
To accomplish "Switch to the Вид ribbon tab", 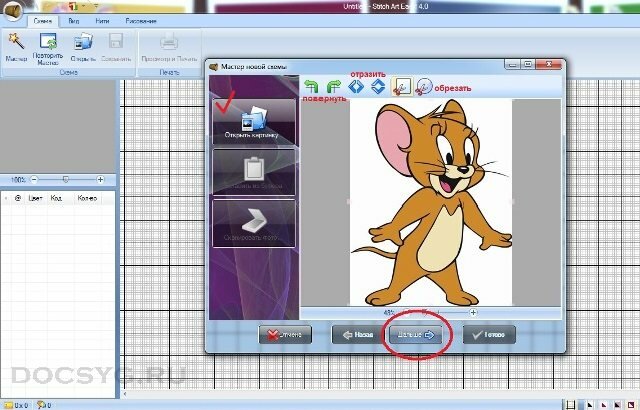I will coord(73,21).
